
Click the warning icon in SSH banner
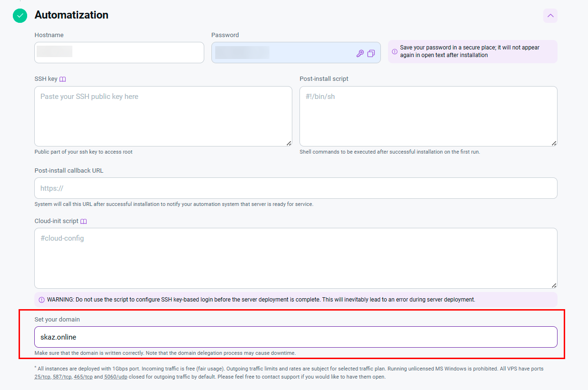click(x=41, y=300)
